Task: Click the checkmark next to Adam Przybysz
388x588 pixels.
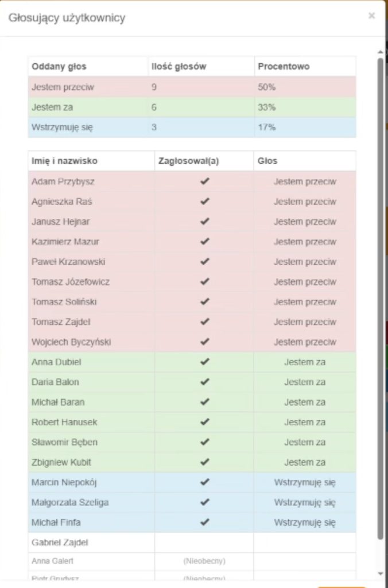Action: click(204, 181)
